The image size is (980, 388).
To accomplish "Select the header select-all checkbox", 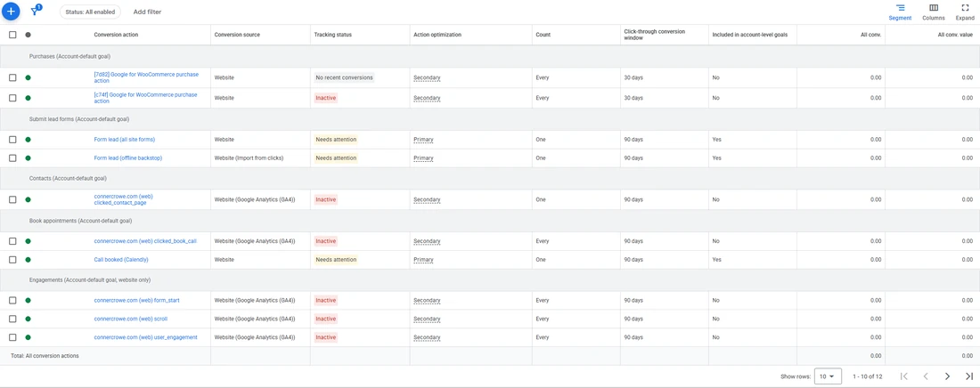I will tap(12, 35).
